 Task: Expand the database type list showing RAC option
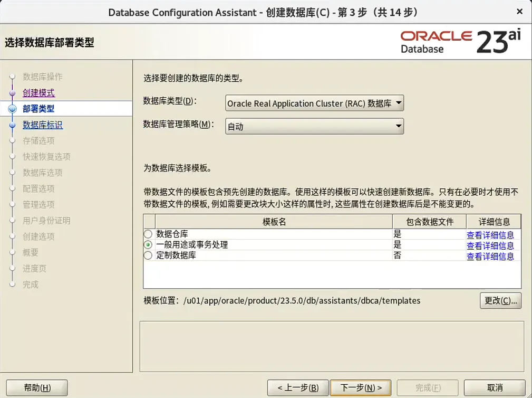[x=397, y=103]
